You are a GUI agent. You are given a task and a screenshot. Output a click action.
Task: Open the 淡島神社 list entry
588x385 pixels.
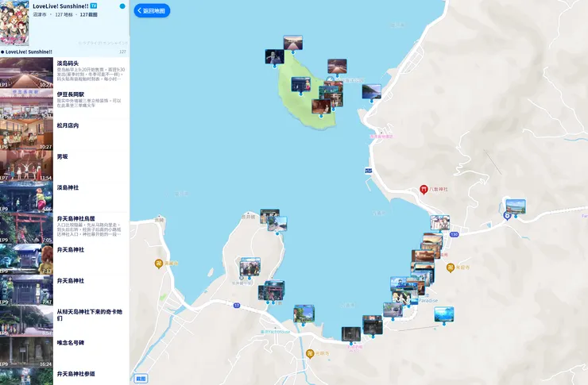point(64,197)
